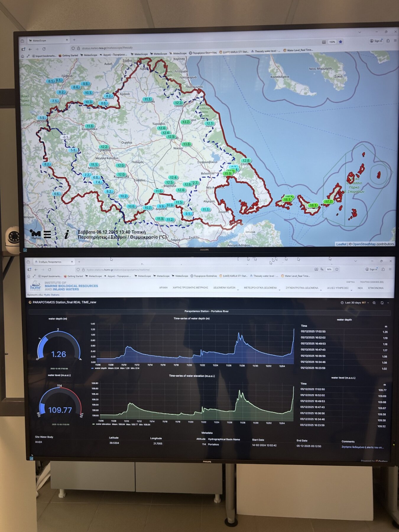399x532 pixels.
Task: Click the Leaflet link on map
Action: (341, 244)
